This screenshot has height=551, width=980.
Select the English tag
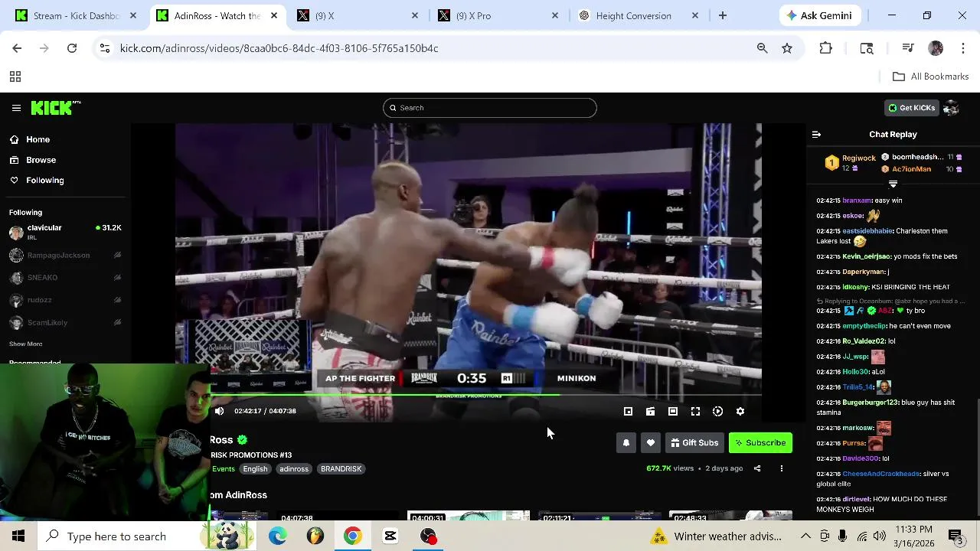click(x=256, y=469)
